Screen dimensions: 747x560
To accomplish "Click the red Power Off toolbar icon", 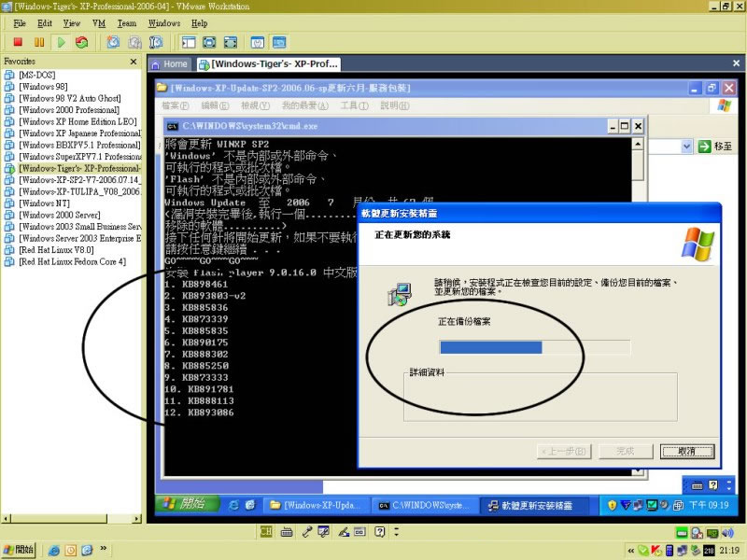I will tap(18, 42).
